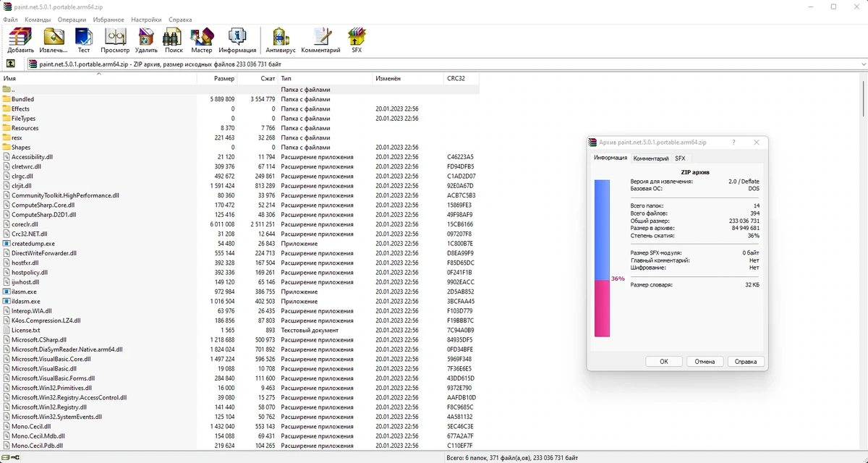Go up one level using arrow icon
Image resolution: width=868 pixels, height=463 pixels.
point(11,64)
